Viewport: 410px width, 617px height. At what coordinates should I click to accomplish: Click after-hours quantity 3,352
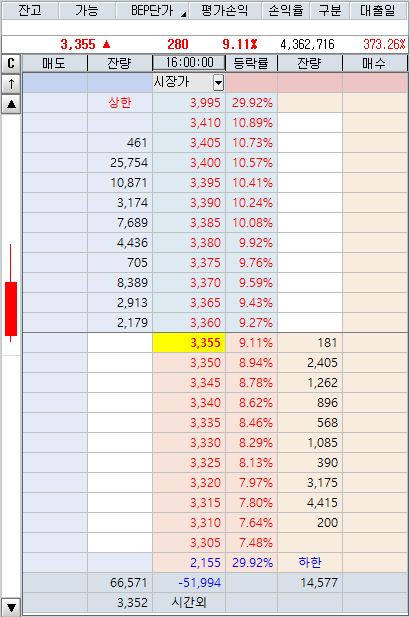coord(120,602)
